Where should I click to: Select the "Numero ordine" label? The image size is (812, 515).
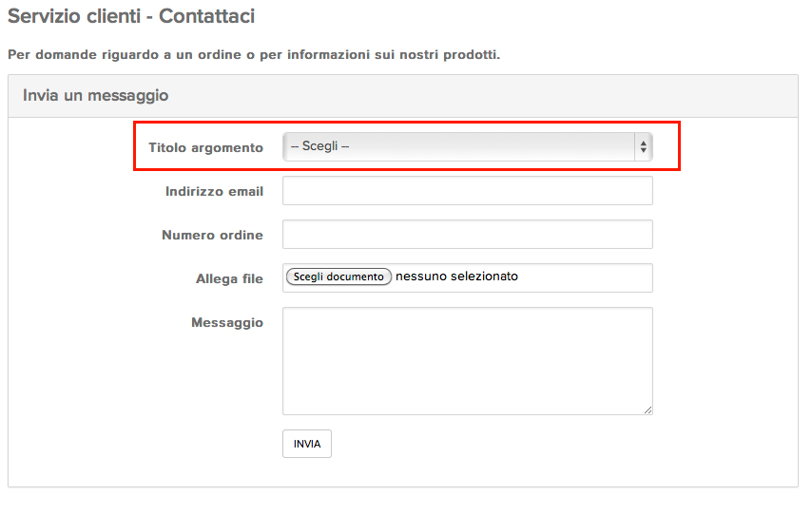pos(212,236)
